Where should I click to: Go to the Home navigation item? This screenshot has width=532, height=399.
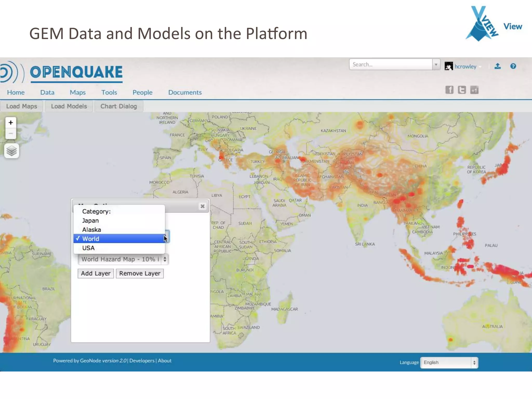point(16,92)
